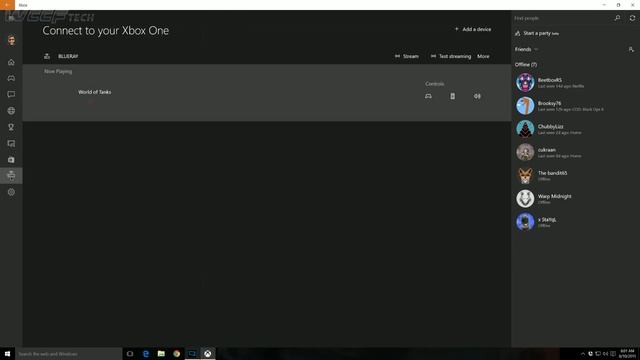Click the search magnifier icon

point(618,18)
